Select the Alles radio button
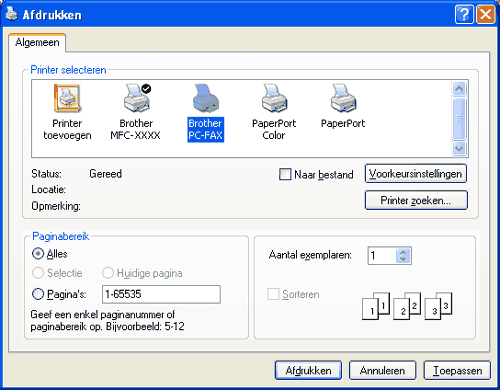The width and height of the screenshot is (500, 390). pos(38,254)
